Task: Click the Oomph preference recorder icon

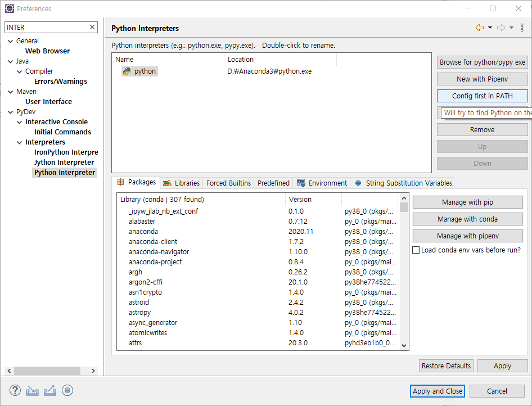Action: [67, 391]
